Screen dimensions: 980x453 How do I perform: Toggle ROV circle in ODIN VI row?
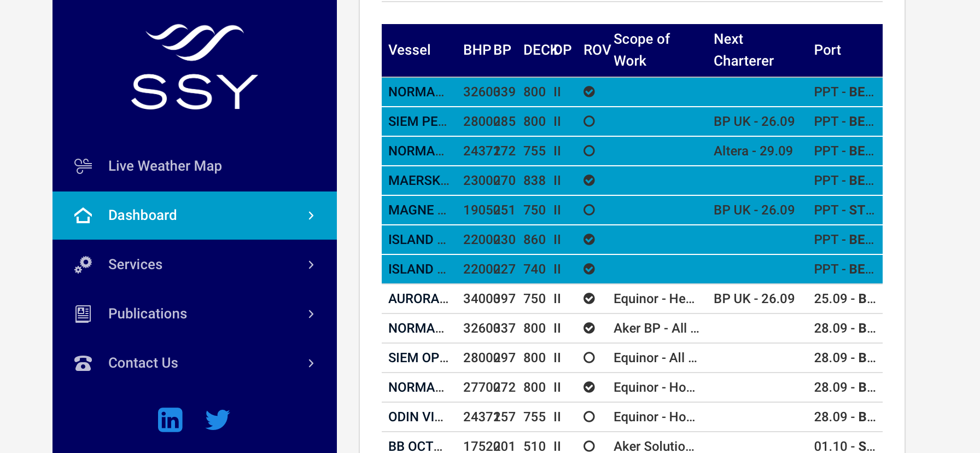click(x=589, y=417)
